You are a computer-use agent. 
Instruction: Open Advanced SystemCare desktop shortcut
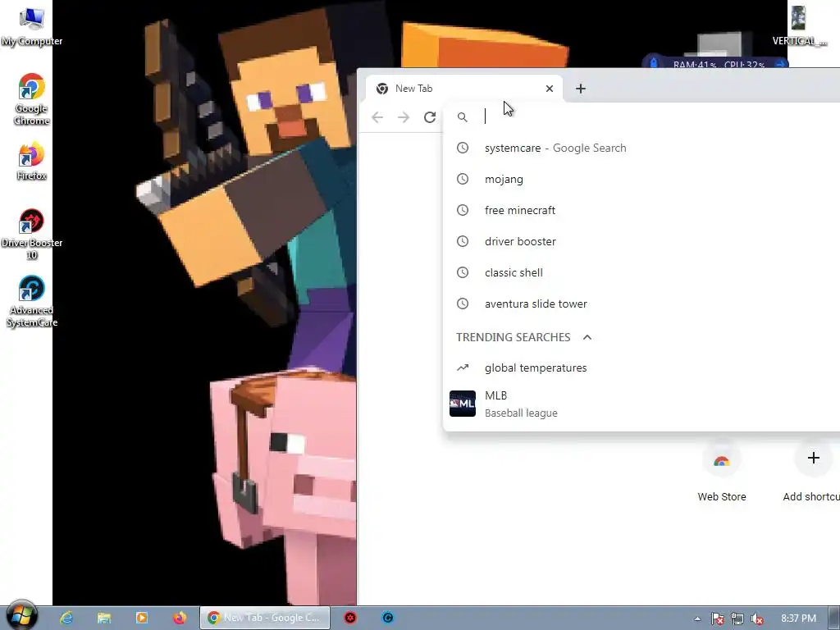coord(31,302)
